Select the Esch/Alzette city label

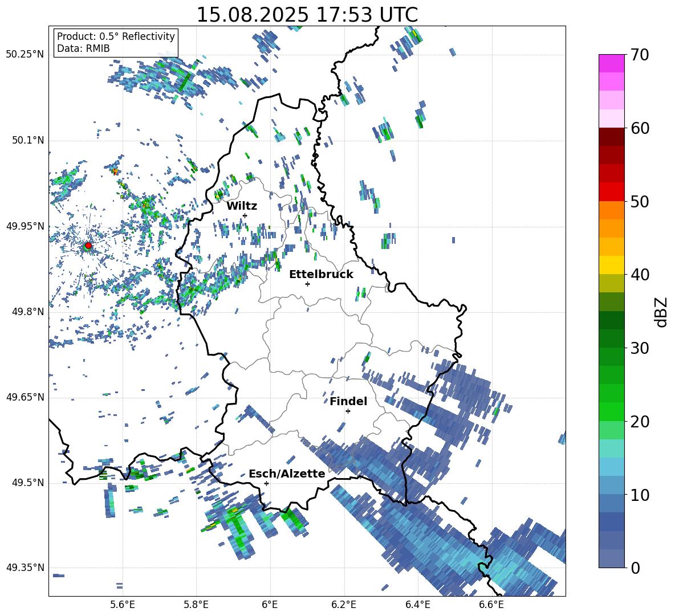(x=287, y=474)
